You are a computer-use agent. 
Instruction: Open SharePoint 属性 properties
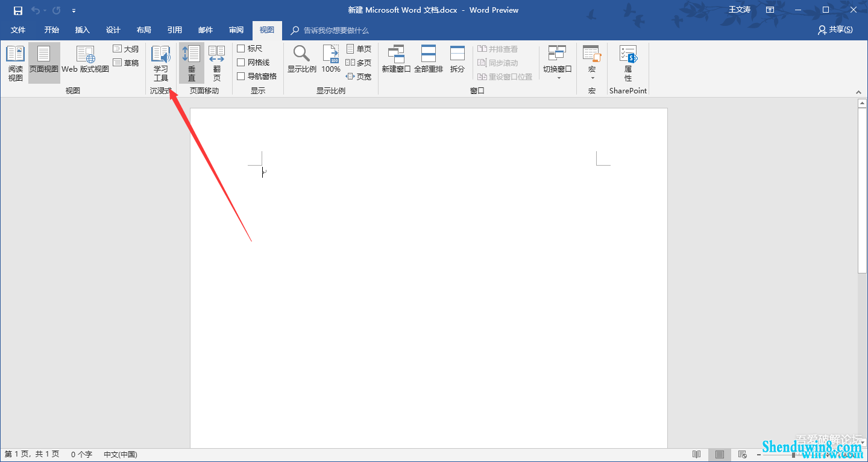pos(628,63)
